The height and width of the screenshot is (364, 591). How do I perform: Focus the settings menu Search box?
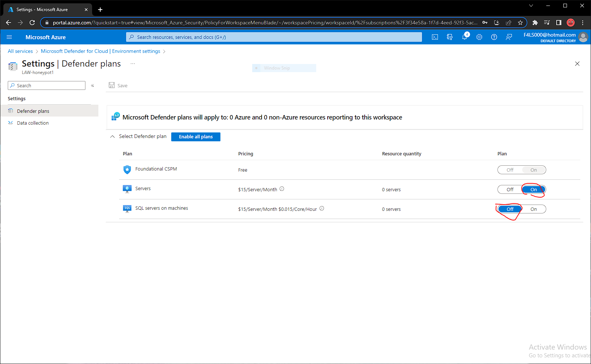[x=47, y=85]
